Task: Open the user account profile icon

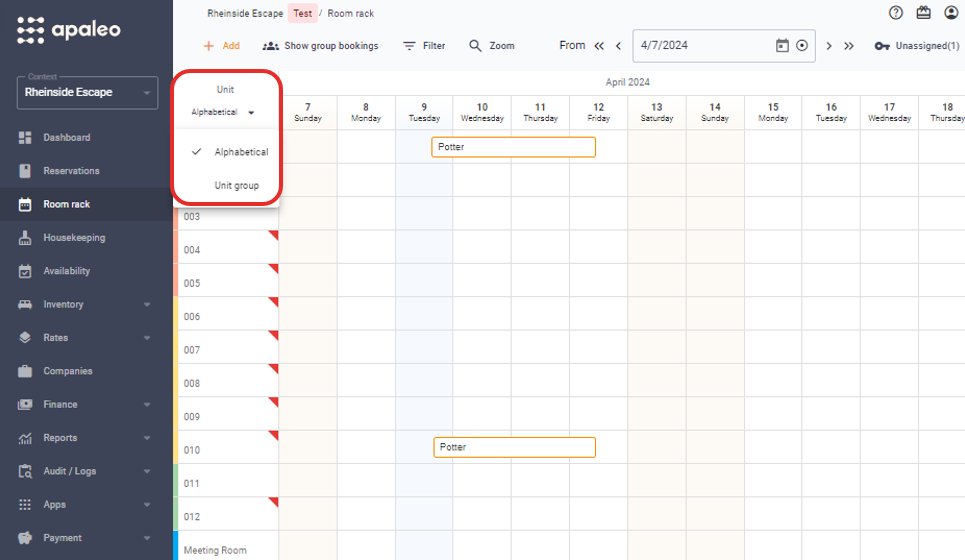Action: coord(951,13)
